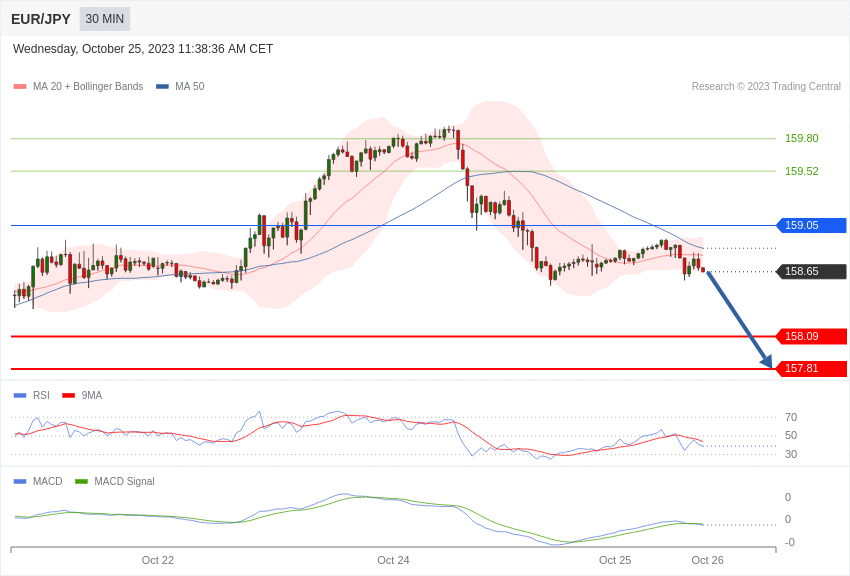
Task: Click the RSI 30 axis label
Action: (791, 454)
